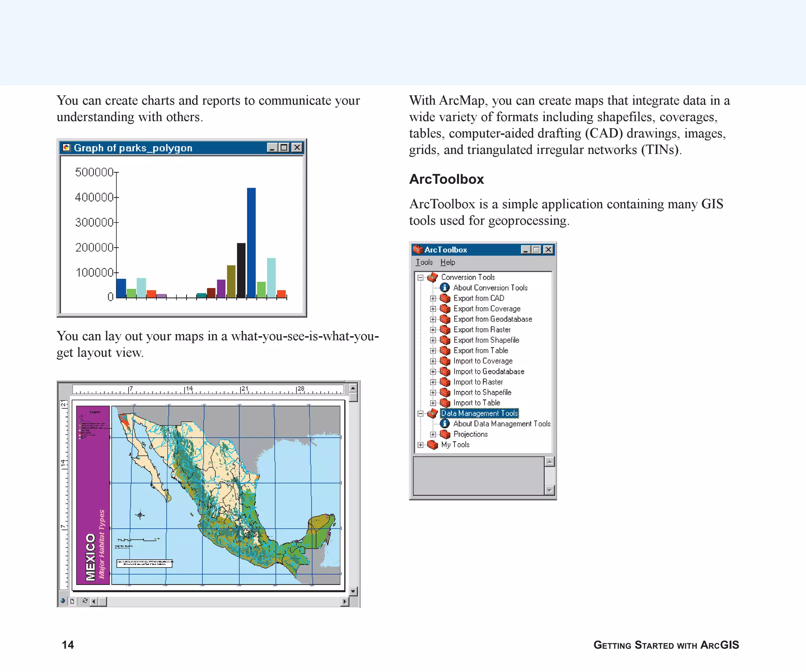Expand the Export from CAD toolset
Image resolution: width=806 pixels, height=672 pixels.
coord(433,298)
